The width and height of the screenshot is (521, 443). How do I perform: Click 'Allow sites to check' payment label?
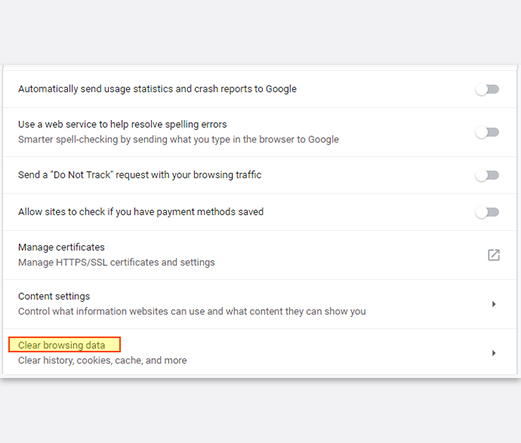point(141,212)
